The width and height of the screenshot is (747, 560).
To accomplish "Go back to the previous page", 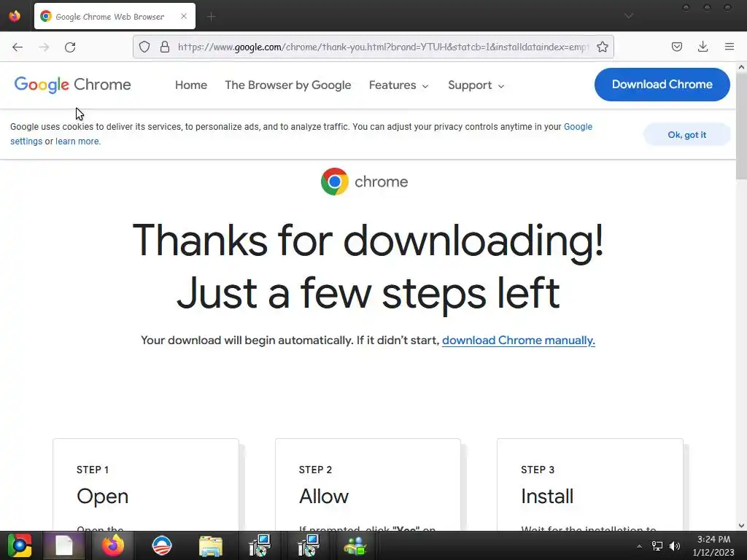I will click(18, 47).
